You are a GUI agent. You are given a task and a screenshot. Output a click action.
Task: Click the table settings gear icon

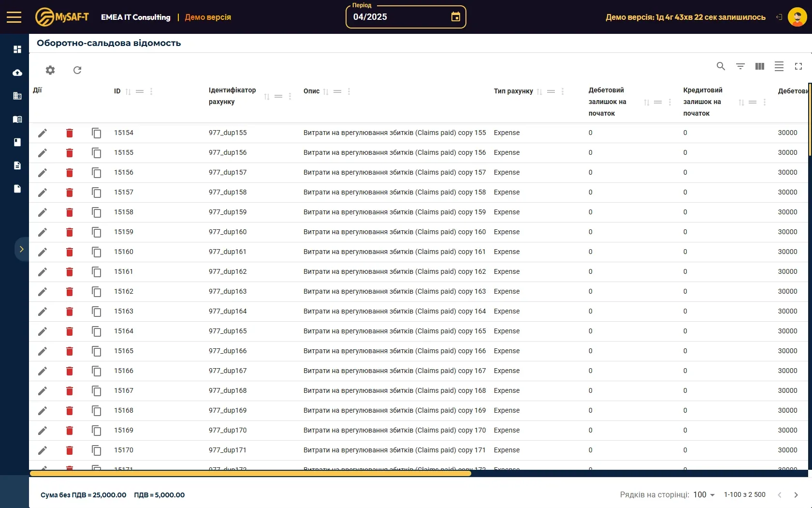(50, 70)
